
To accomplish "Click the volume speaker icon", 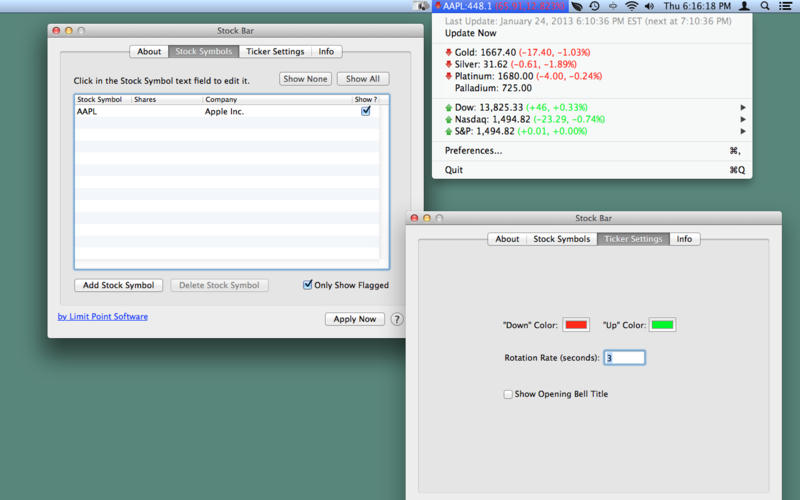I will (650, 6).
